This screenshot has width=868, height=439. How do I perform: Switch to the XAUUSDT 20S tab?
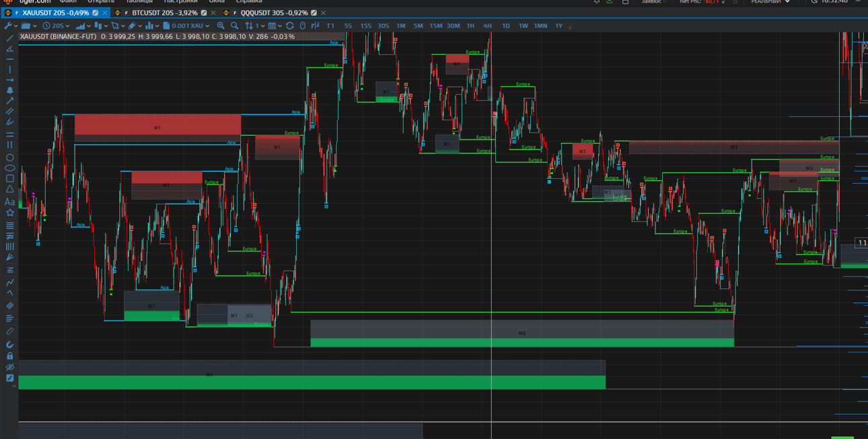[56, 13]
